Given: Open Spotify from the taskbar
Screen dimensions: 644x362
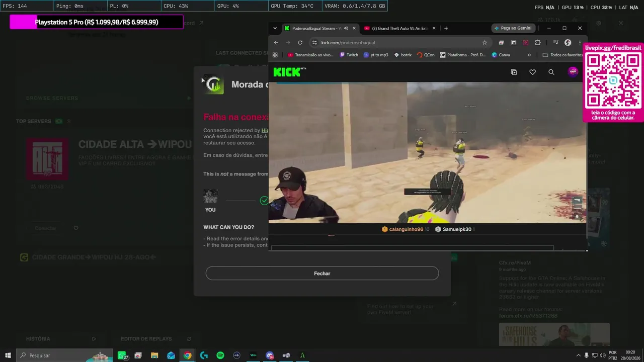Looking at the screenshot, I should click(220, 355).
